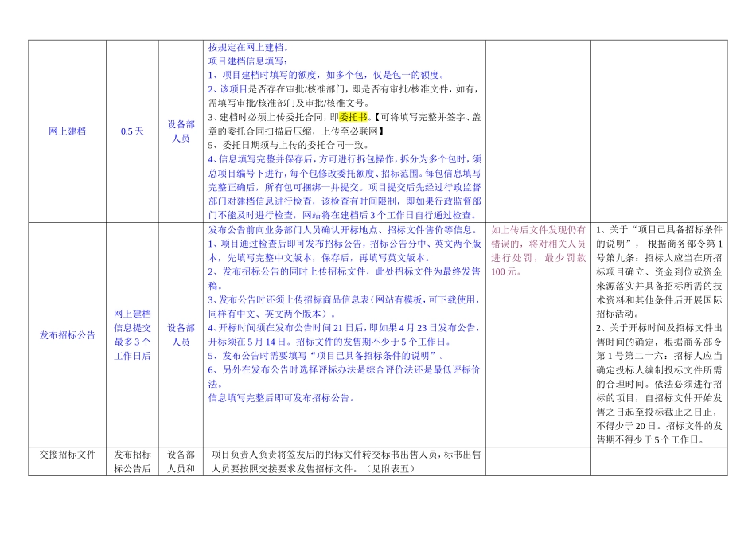This screenshot has height=535, width=756.
Task: Click '设备部人员' in the 发布招标公告 row
Action: coord(181,335)
